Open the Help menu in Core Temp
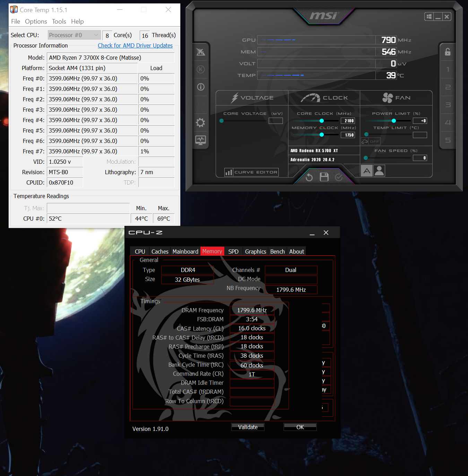The width and height of the screenshot is (468, 476). [77, 22]
